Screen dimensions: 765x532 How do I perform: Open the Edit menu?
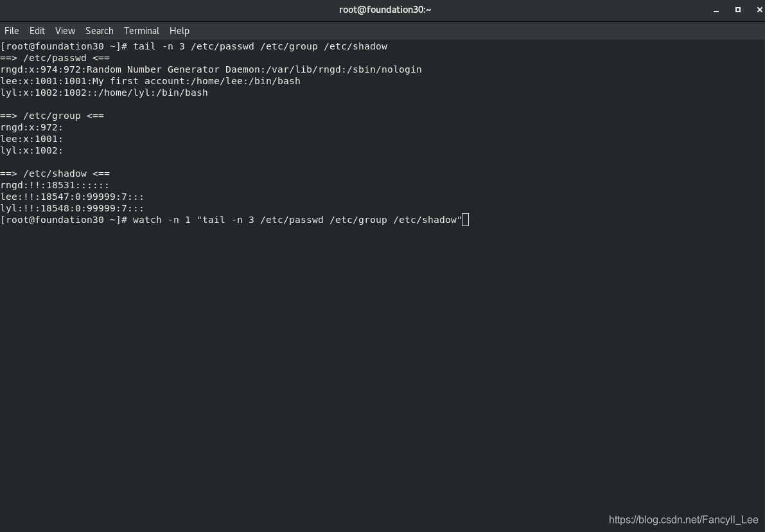[x=37, y=31]
